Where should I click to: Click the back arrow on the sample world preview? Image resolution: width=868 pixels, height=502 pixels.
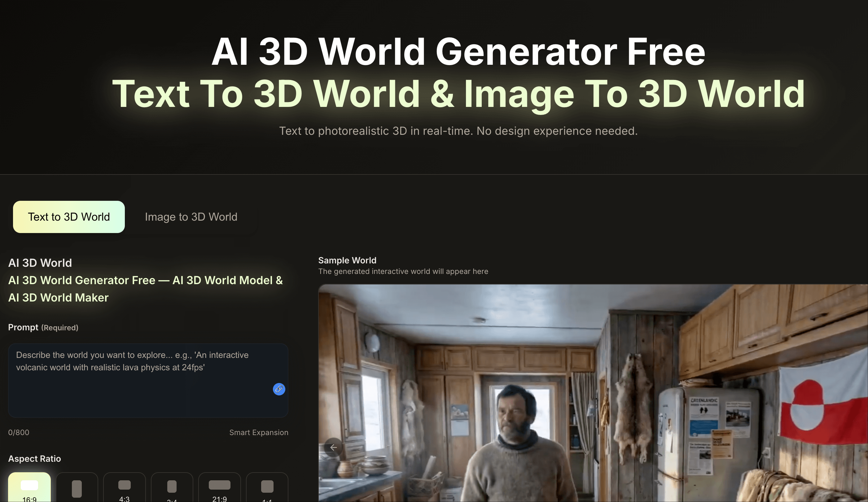pos(333,447)
